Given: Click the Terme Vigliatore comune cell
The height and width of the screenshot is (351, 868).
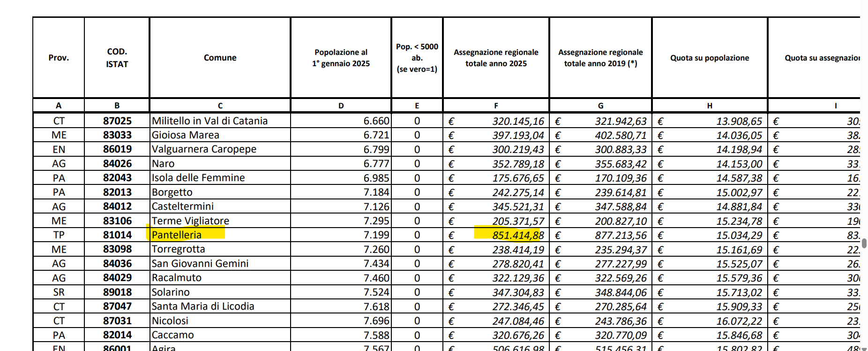Looking at the screenshot, I should (190, 221).
